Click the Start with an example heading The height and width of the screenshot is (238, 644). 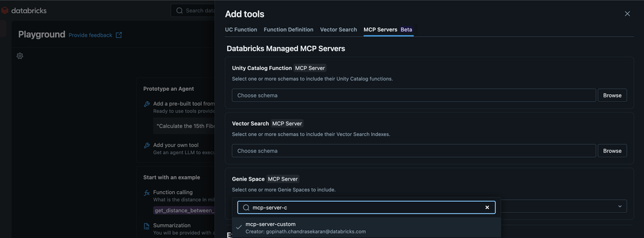pyautogui.click(x=172, y=177)
